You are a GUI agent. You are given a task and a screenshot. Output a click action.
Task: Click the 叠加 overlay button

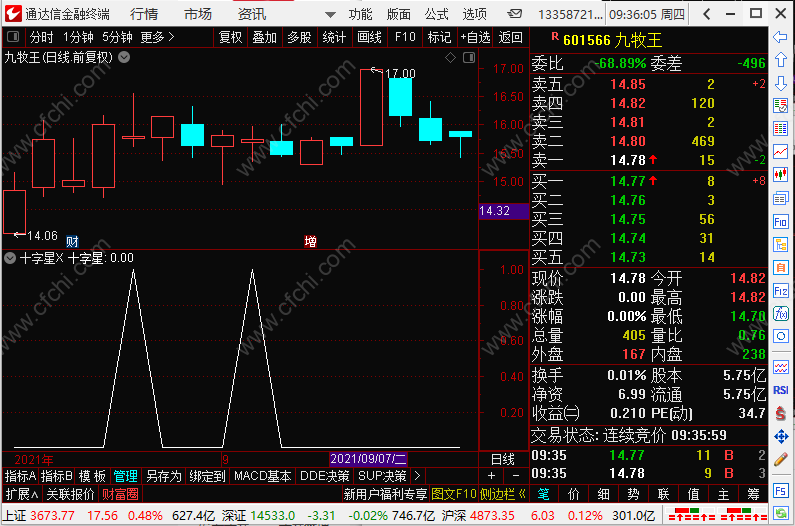pos(265,37)
